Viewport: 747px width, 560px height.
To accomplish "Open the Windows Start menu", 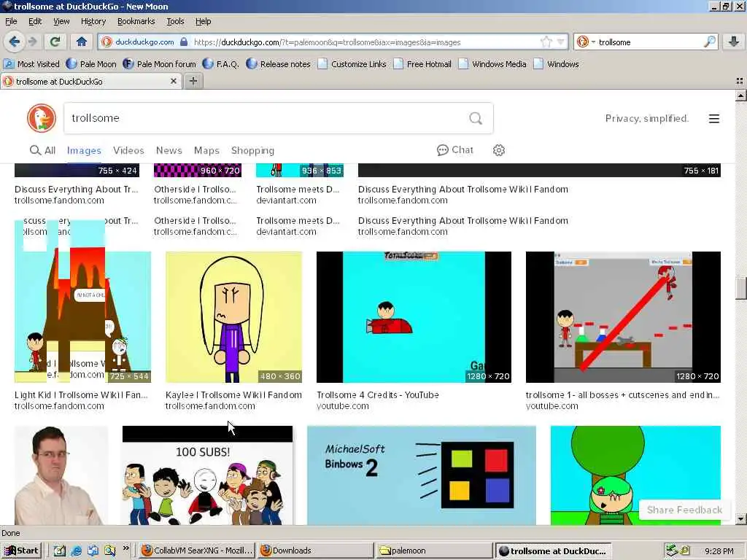I will [21, 551].
